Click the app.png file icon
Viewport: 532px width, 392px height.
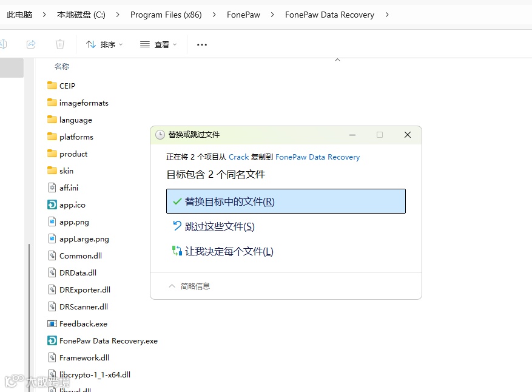click(52, 221)
